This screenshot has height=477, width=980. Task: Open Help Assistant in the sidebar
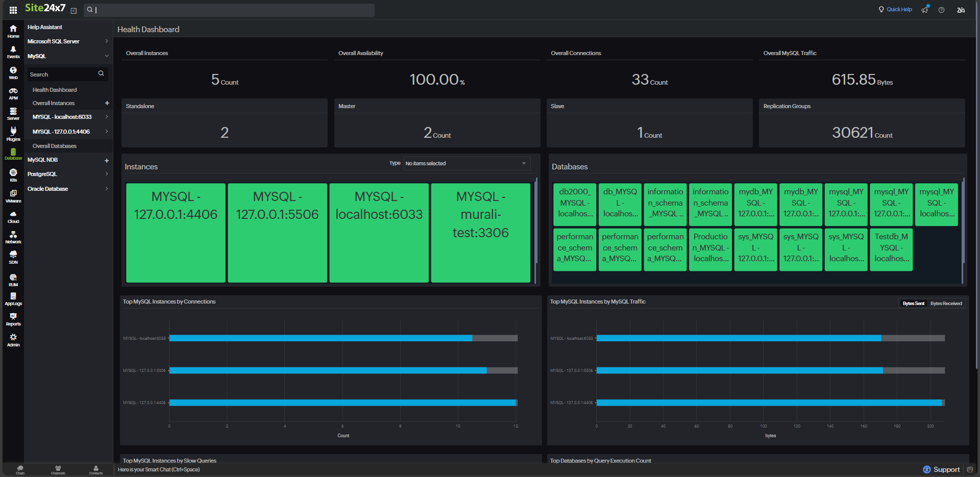click(x=45, y=27)
